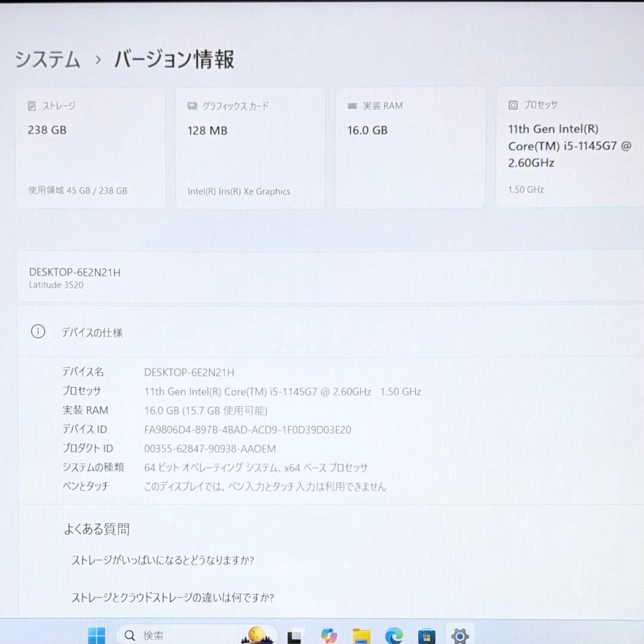Expand the question ストレージとクラウドストレージの違いは何ですか?

coord(172,597)
